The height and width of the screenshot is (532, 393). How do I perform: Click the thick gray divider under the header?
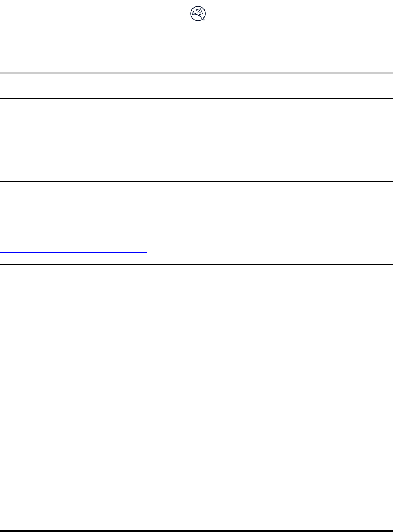point(196,73)
